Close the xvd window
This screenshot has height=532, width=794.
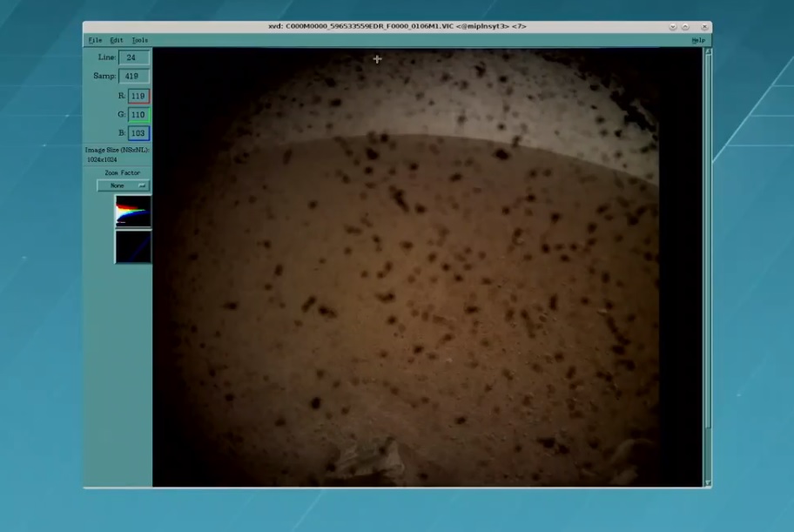click(703, 27)
